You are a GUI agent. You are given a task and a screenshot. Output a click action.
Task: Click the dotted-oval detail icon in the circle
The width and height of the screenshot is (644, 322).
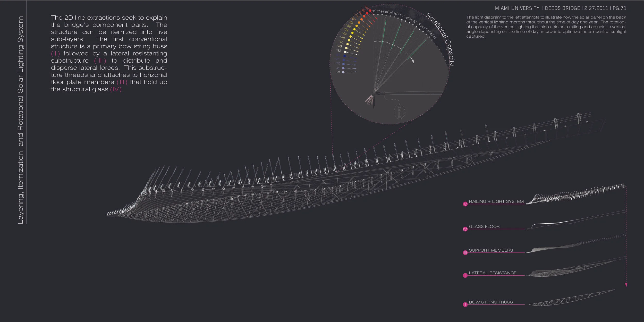[399, 112]
